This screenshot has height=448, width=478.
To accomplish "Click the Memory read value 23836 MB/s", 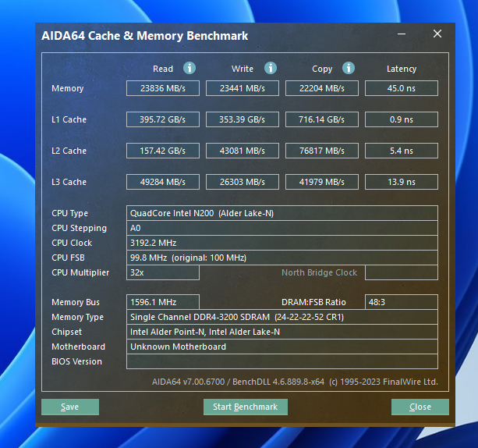I will [x=163, y=88].
